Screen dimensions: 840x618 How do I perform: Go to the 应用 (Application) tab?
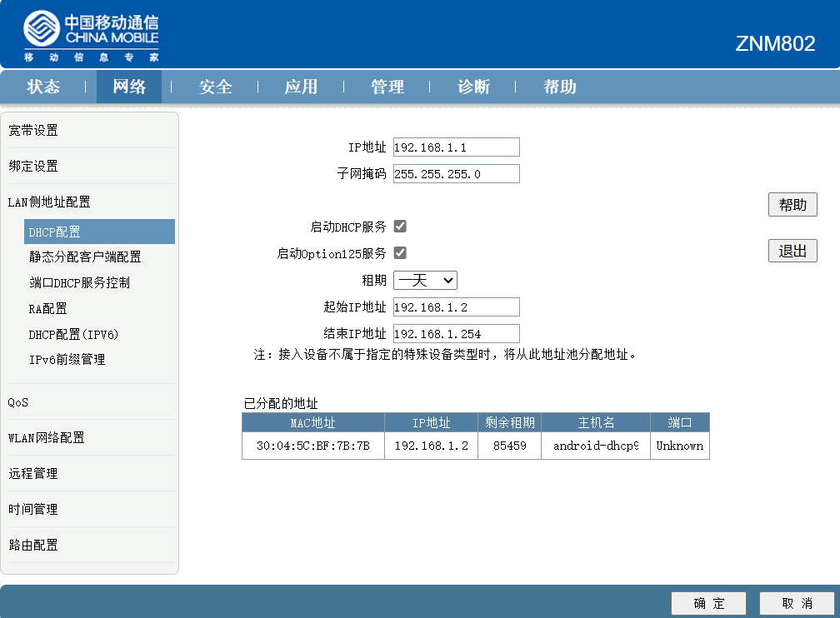click(301, 87)
